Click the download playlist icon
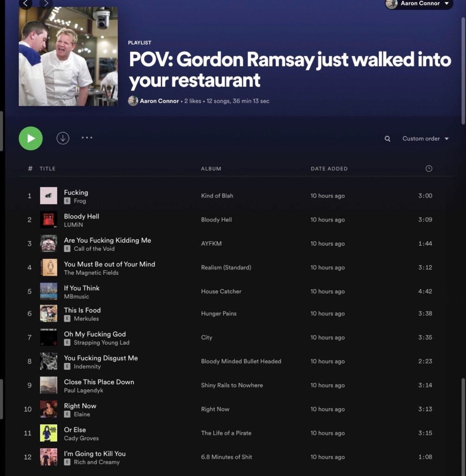The image size is (466, 476). pyautogui.click(x=63, y=138)
